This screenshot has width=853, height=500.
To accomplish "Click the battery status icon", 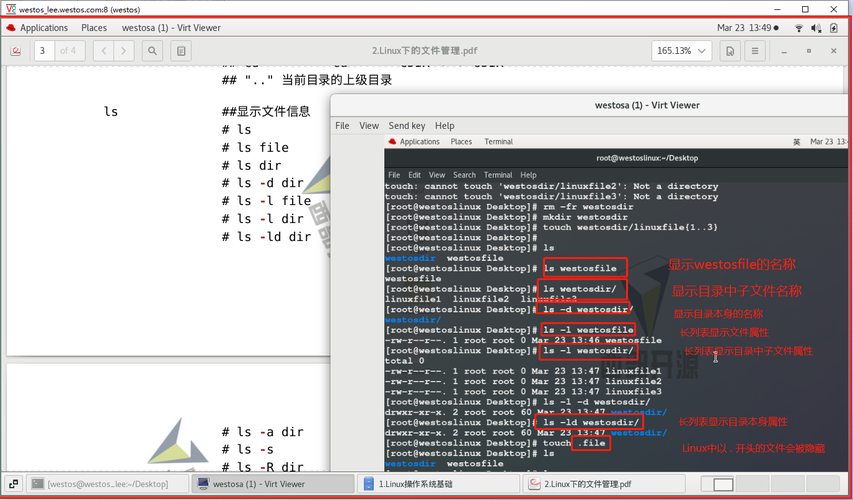I will (x=834, y=28).
